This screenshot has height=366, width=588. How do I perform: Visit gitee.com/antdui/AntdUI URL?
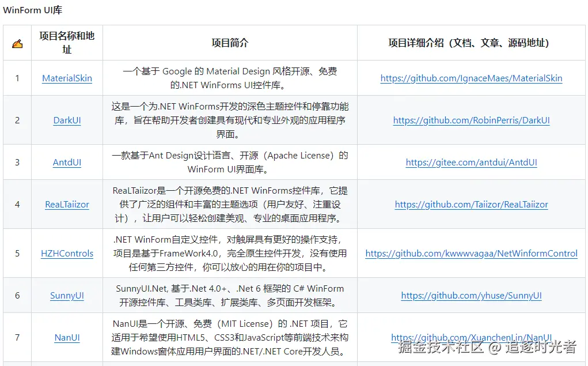coord(471,162)
